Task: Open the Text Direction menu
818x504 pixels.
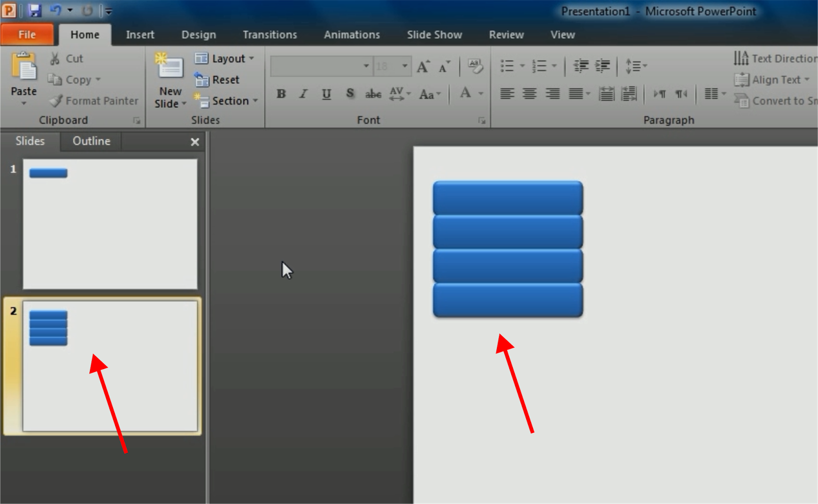Action: [776, 58]
